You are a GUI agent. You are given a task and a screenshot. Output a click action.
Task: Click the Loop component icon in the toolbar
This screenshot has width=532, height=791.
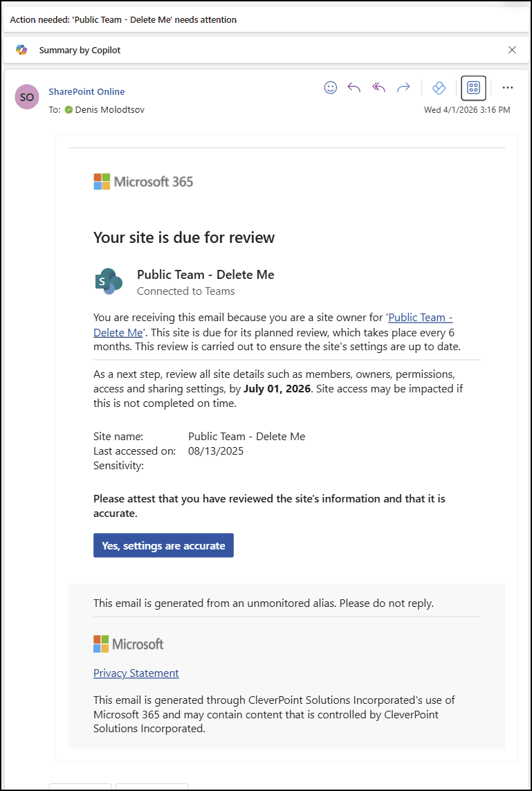click(439, 88)
